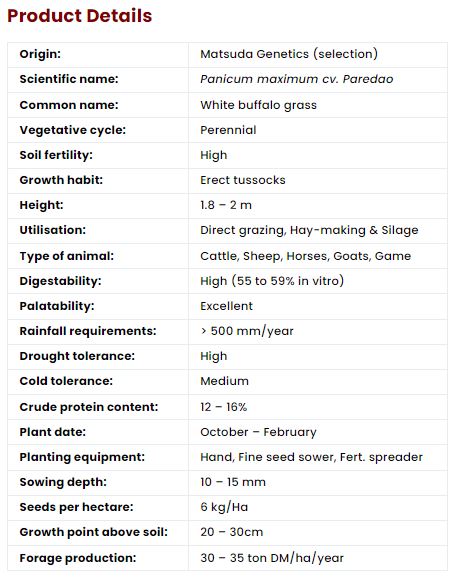Viewport: 455px width, 577px height.
Task: Click Erect tussocks growth habit value
Action: tap(243, 180)
